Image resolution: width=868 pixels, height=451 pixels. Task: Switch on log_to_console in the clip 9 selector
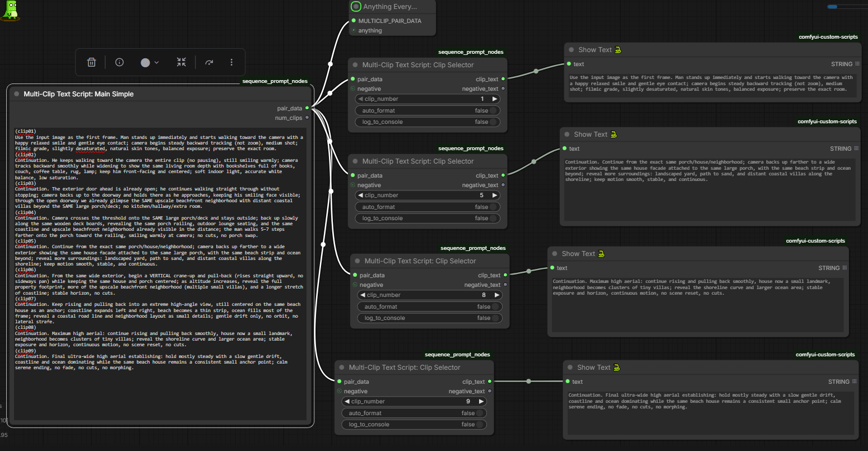coord(414,425)
